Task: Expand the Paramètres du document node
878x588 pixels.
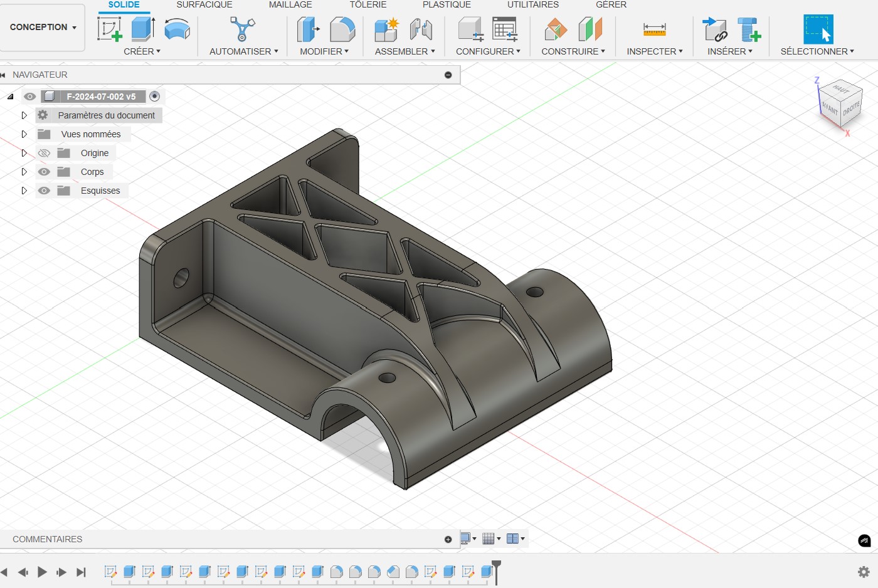Action: pyautogui.click(x=24, y=115)
